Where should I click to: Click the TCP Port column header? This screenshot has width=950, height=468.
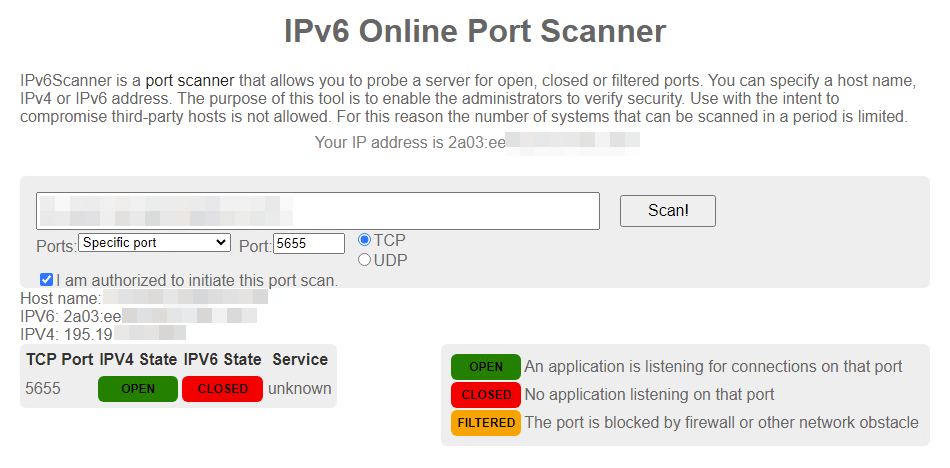60,359
